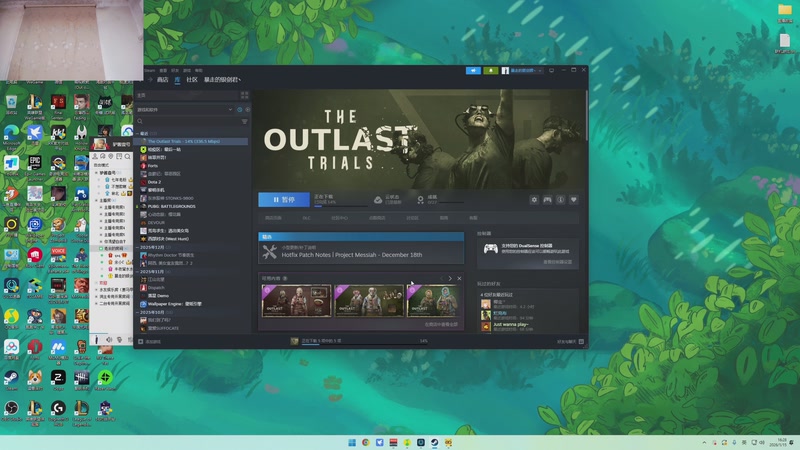Open advanced filter icon beside search
This screenshot has width=800, height=450.
[x=244, y=121]
